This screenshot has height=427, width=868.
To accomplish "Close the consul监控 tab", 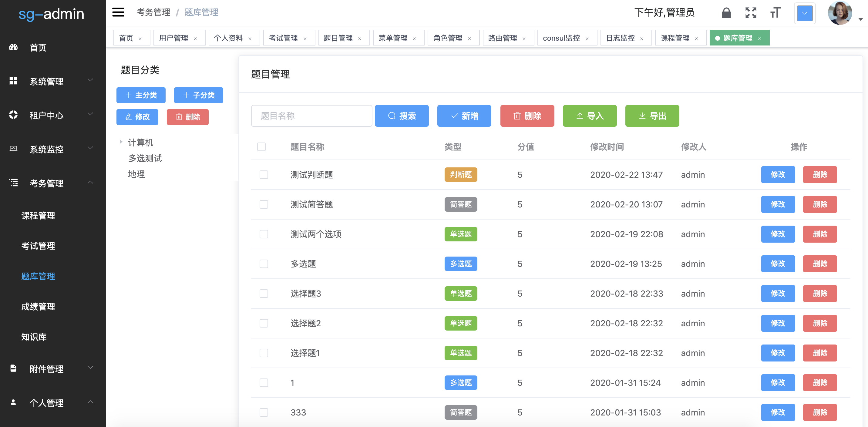I will (587, 39).
